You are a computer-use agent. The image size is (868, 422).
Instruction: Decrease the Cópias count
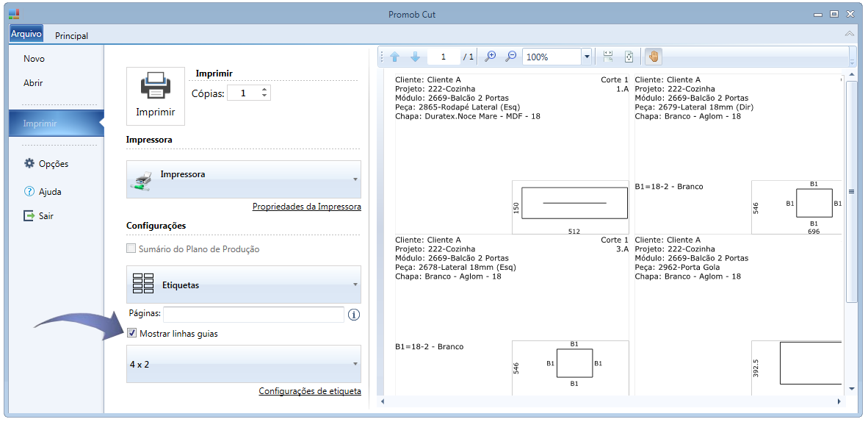click(x=264, y=96)
